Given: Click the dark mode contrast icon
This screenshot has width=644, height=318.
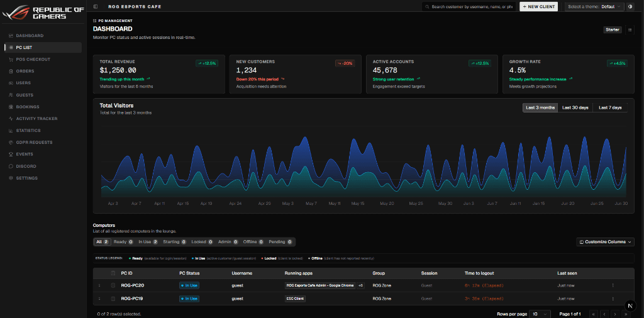Looking at the screenshot, I should tap(630, 6).
